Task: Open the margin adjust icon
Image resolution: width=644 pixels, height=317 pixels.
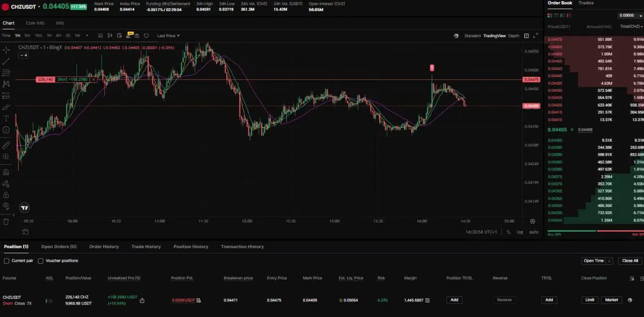Action: [428, 300]
